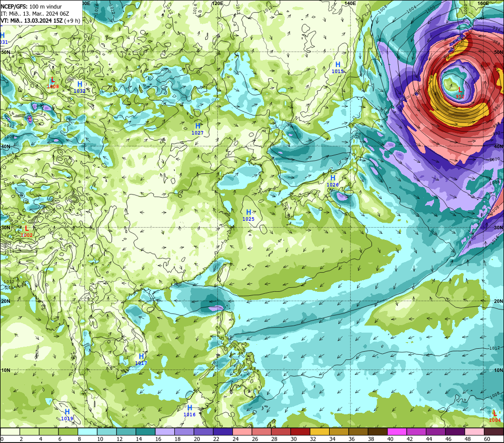
Task: Select the 'IT: Mið.. 13. Mar.. 2024 06Z' line
Action: pos(35,14)
